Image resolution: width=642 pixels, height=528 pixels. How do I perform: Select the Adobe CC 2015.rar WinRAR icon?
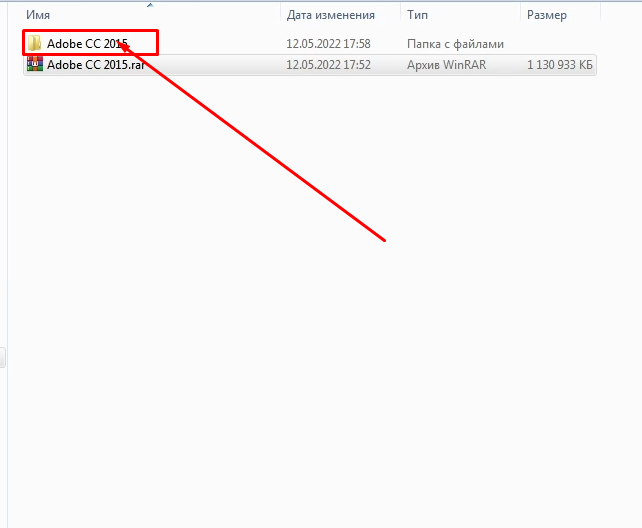click(x=35, y=64)
